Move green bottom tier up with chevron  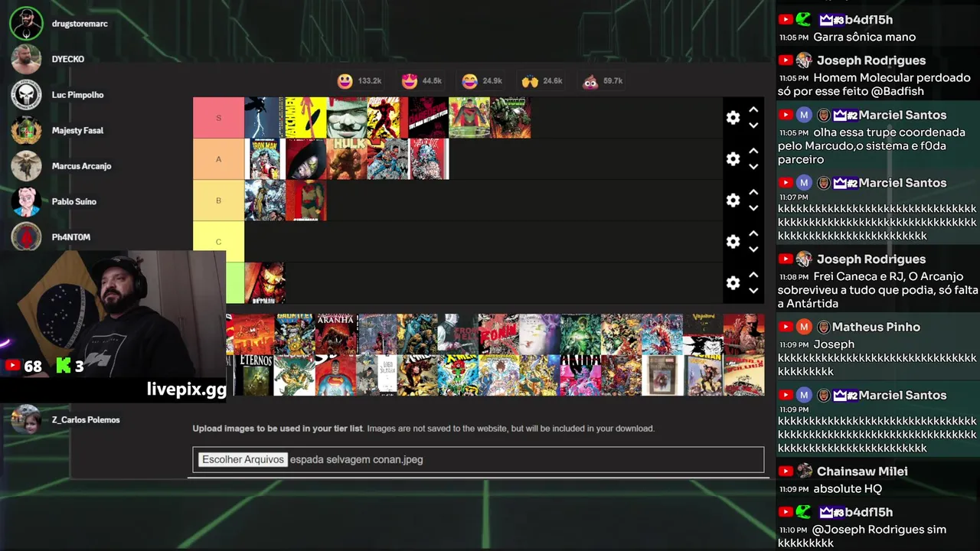tap(753, 275)
